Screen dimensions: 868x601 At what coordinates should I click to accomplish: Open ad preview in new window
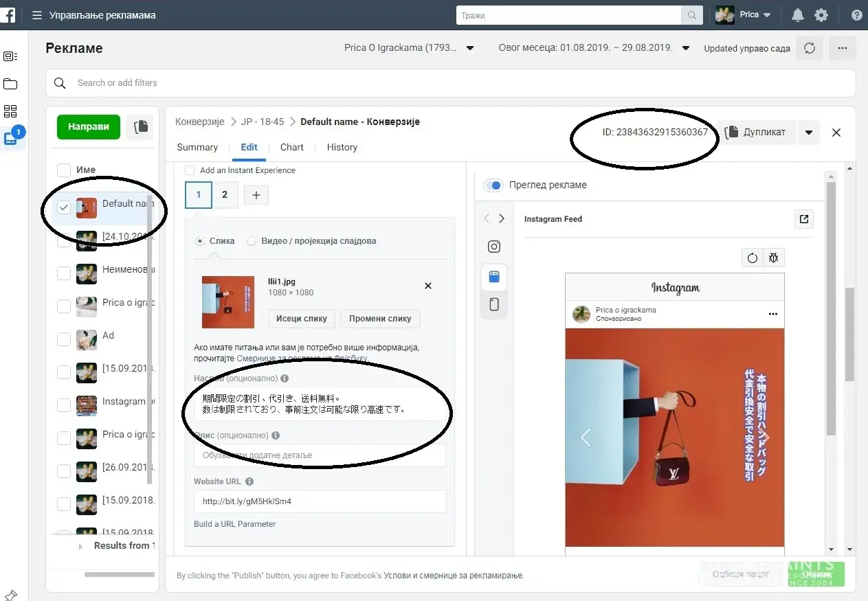pyautogui.click(x=803, y=219)
